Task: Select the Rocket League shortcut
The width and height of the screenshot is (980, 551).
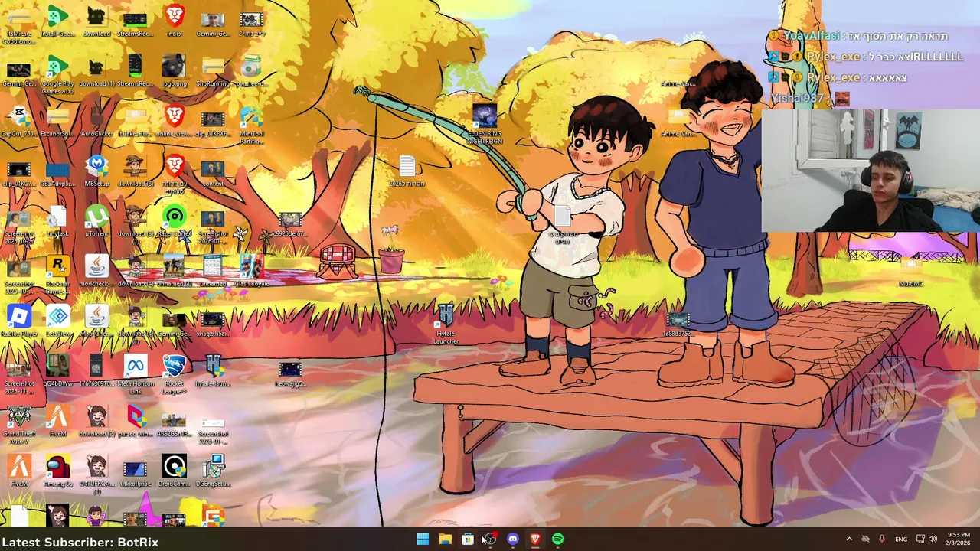Action: [x=175, y=375]
